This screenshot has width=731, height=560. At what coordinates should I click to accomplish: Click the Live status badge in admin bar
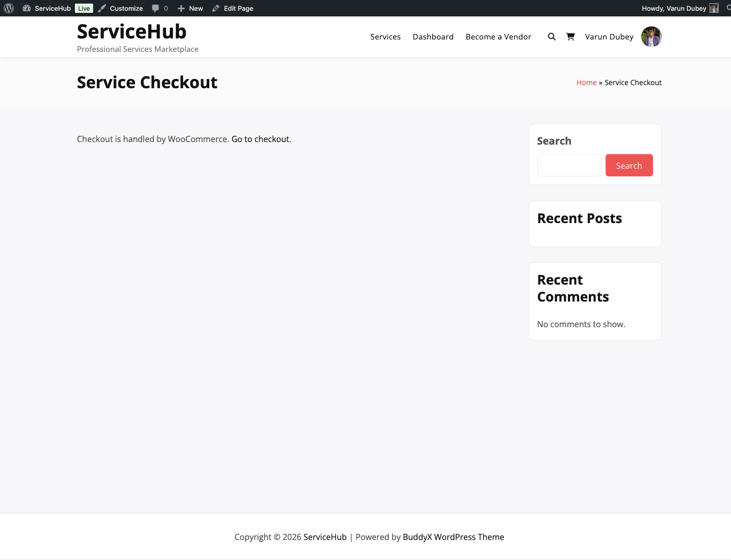tap(84, 8)
